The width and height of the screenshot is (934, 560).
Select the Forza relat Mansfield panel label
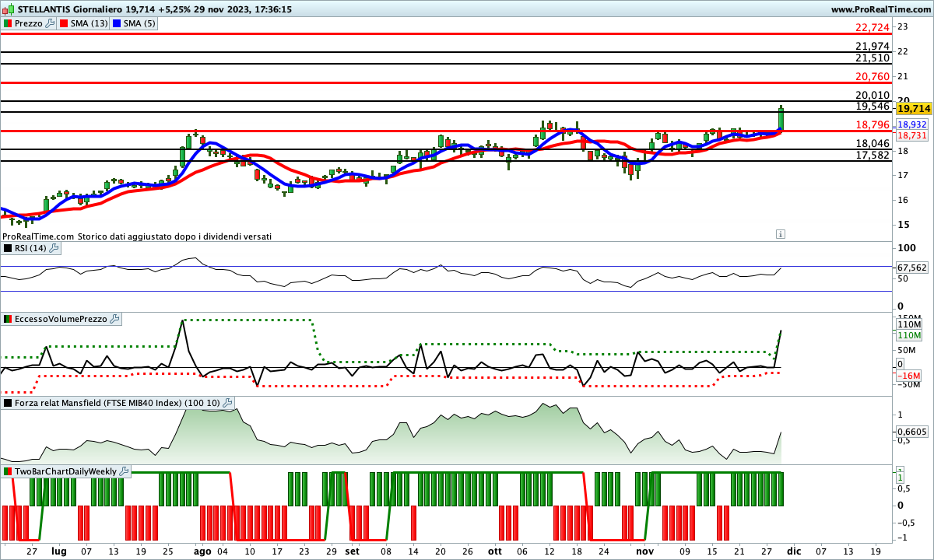tap(118, 403)
